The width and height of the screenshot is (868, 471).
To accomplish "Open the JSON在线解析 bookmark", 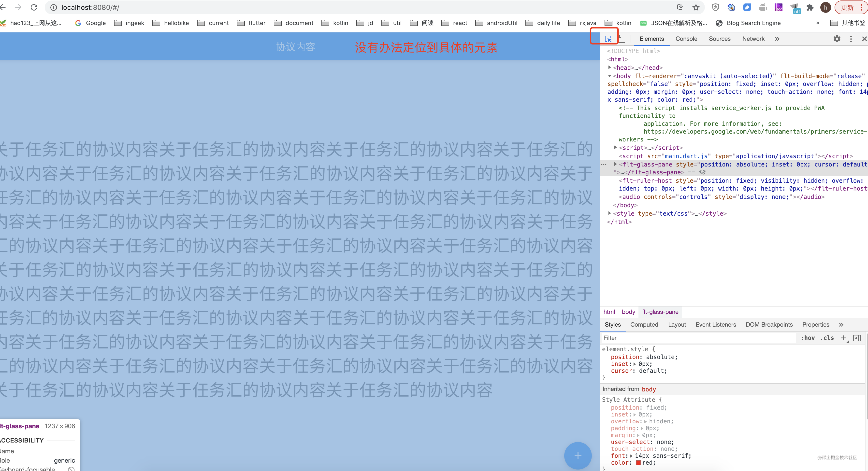I will click(x=673, y=23).
